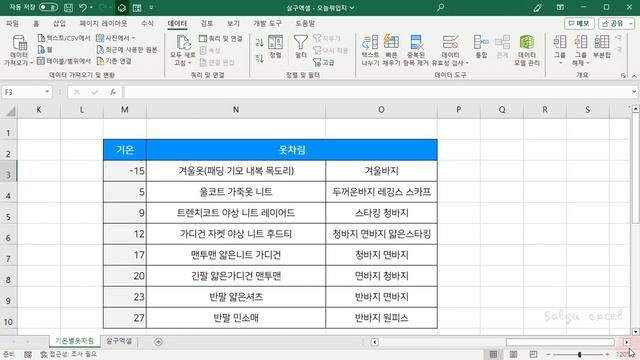The width and height of the screenshot is (640, 360).
Task: Expand 사진에서 dropdown
Action: point(133,38)
